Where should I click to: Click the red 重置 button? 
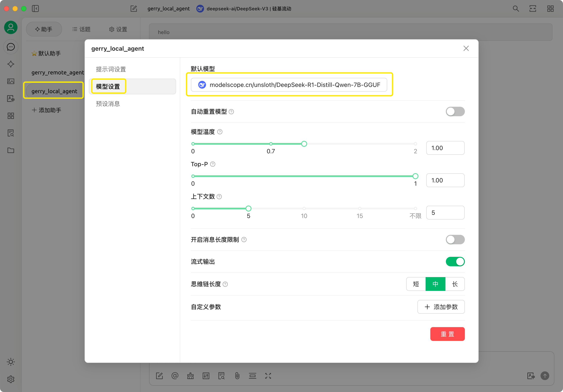point(448,334)
